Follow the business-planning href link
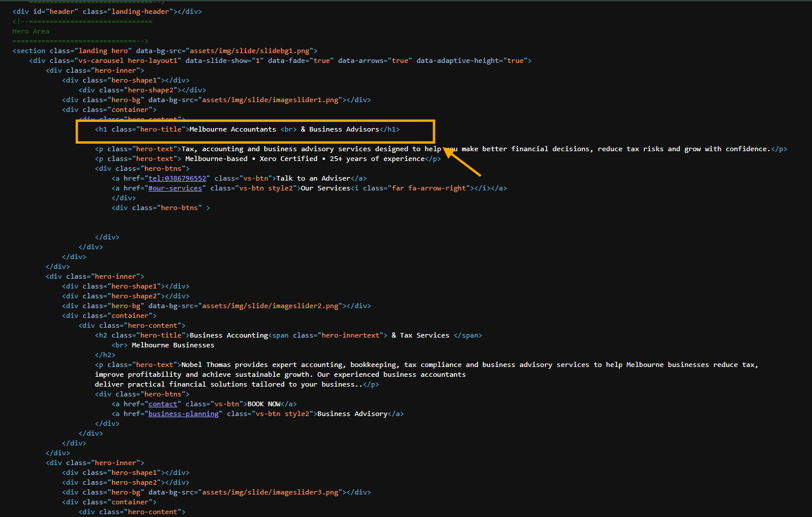This screenshot has height=517, width=812. [x=183, y=414]
